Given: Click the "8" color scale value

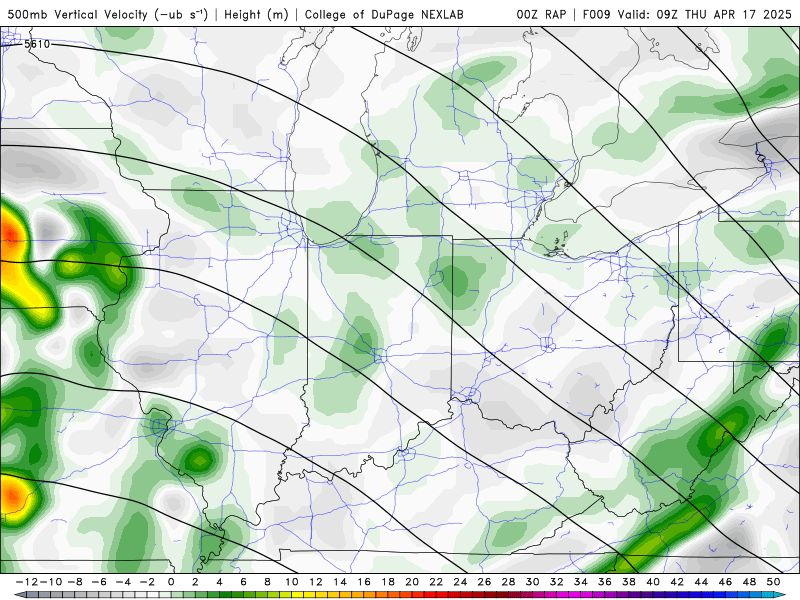Looking at the screenshot, I should point(267,582).
